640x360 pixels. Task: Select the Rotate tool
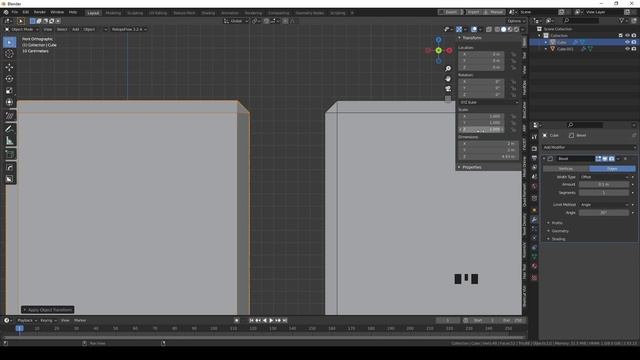pyautogui.click(x=9, y=79)
